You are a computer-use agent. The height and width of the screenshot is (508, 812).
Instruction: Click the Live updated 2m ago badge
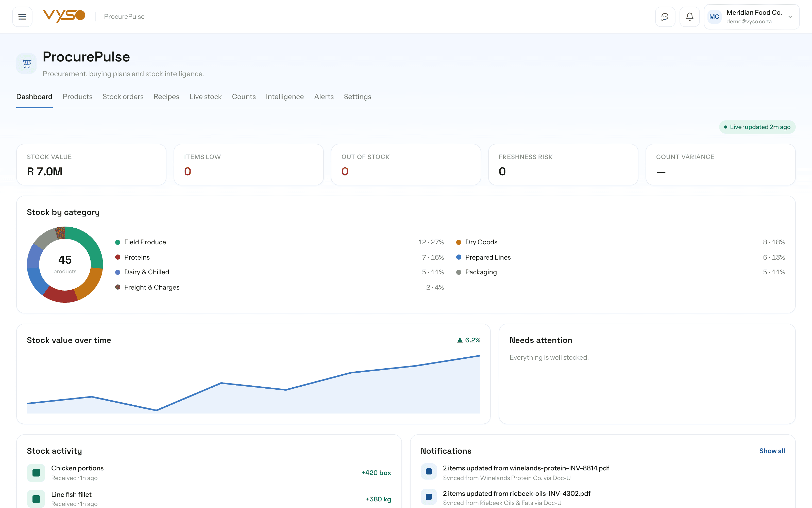point(757,127)
